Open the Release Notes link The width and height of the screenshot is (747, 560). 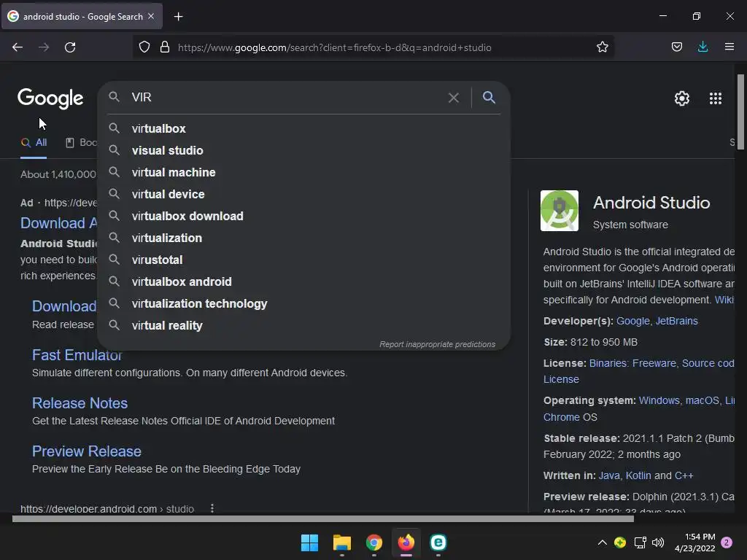80,403
